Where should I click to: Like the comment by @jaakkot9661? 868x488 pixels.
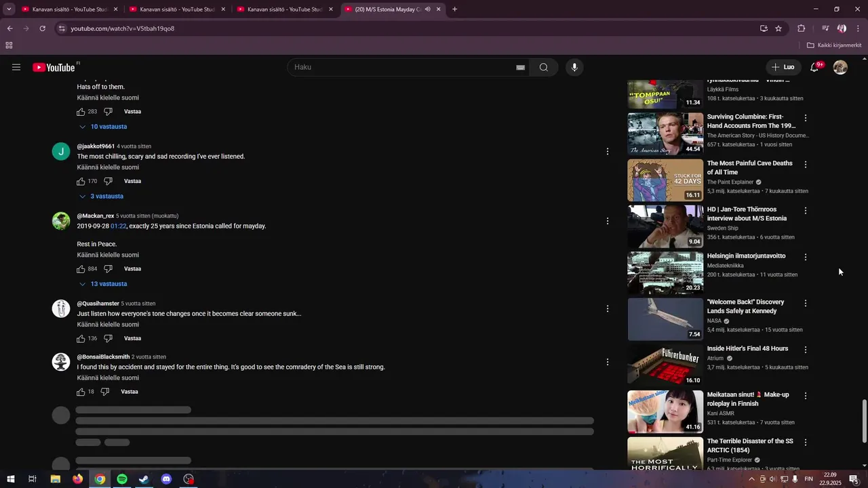click(81, 181)
